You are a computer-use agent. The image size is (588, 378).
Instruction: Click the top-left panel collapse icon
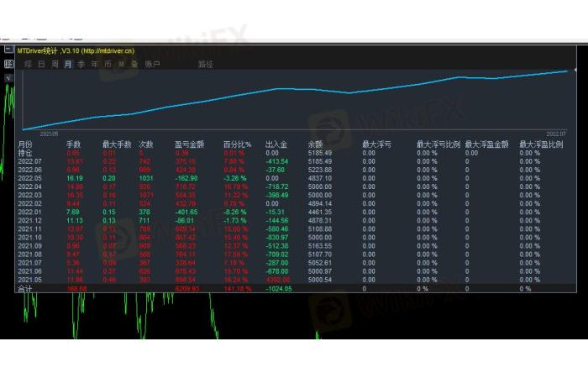tap(8, 50)
